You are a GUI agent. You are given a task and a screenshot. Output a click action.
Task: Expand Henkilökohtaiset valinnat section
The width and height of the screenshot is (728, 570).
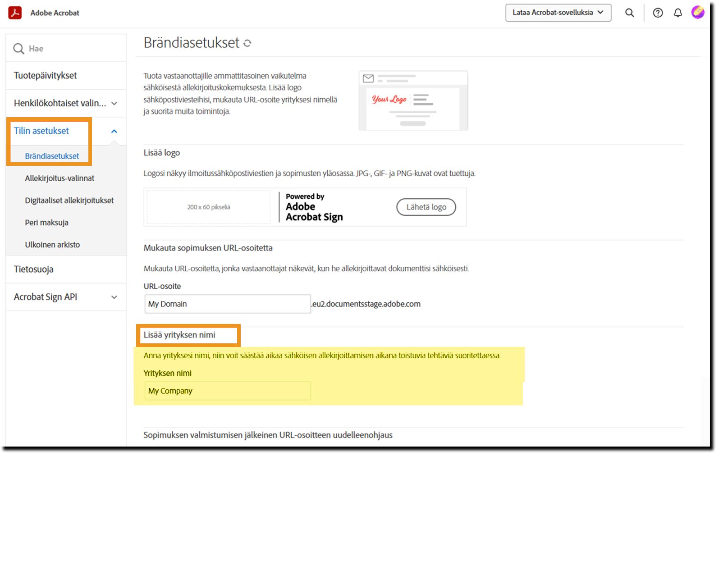coord(66,103)
